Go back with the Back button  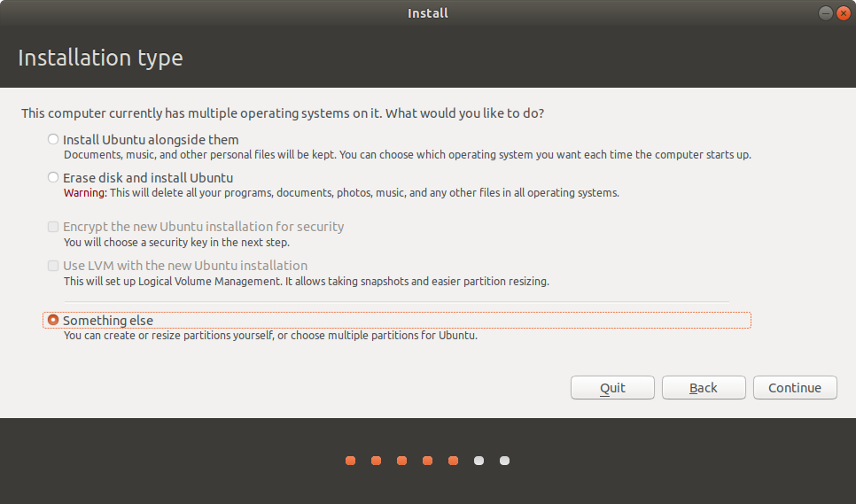[x=704, y=388]
